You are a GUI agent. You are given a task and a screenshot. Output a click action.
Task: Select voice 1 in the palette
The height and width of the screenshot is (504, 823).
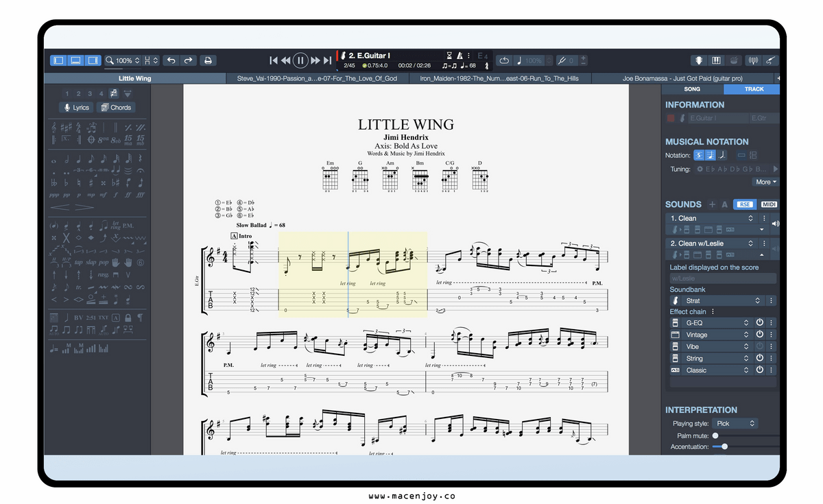(67, 93)
